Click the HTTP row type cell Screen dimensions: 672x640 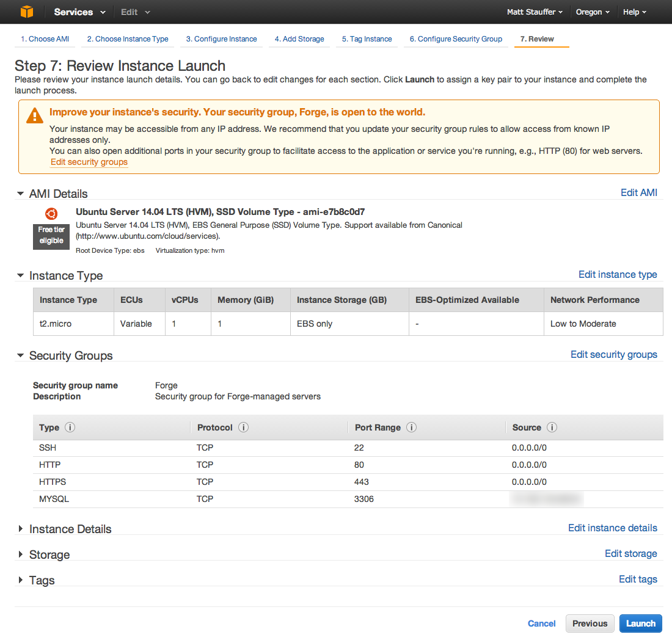[49, 465]
